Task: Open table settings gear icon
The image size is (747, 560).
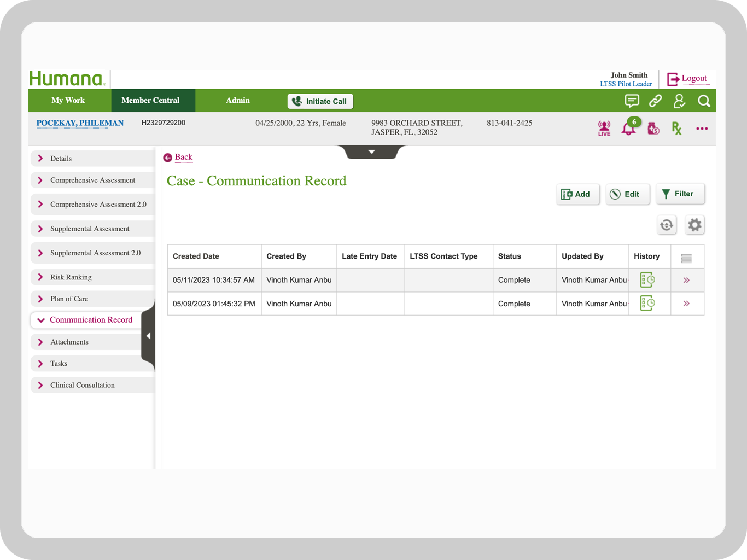Action: (695, 225)
